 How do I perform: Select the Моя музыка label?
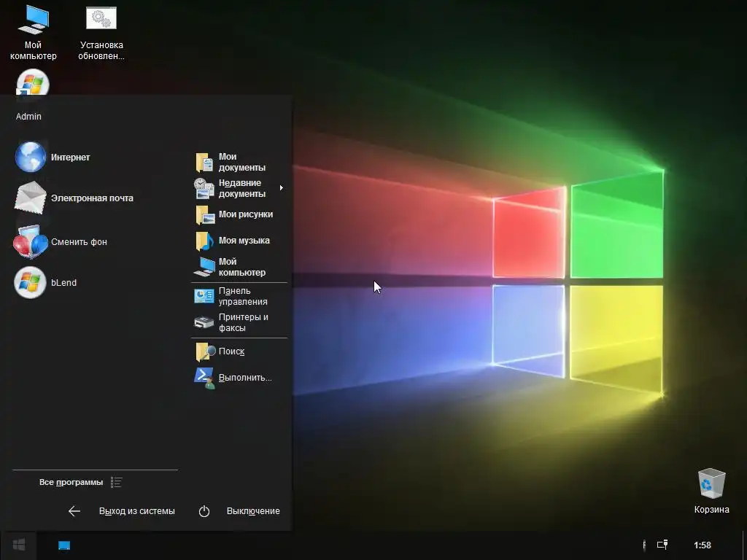click(x=244, y=241)
